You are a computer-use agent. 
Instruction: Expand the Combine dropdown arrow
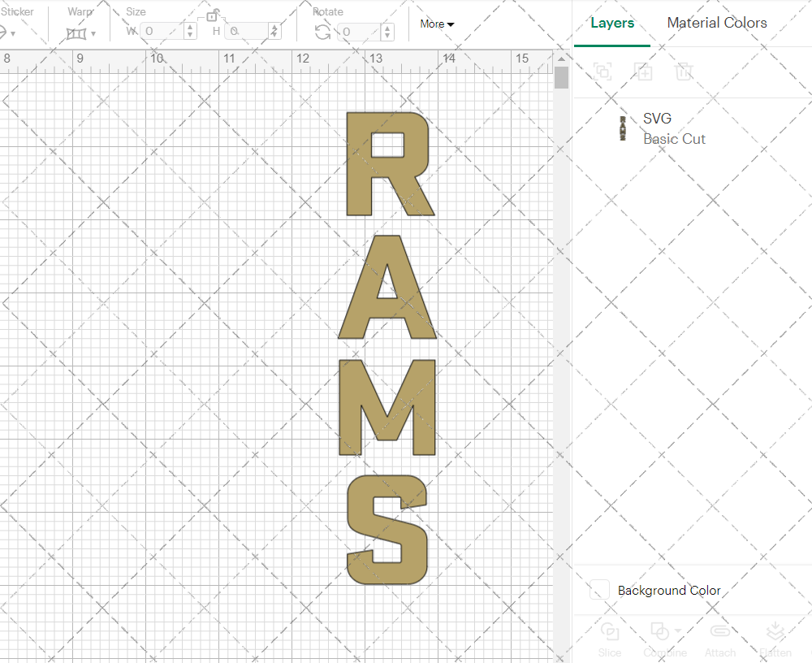(678, 631)
